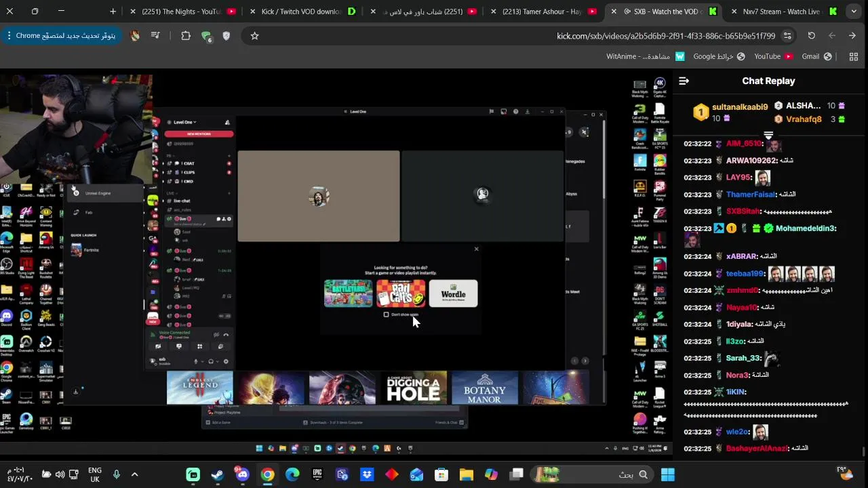Switch to Nxv7 Stream tab
The width and height of the screenshot is (868, 488).
pyautogui.click(x=783, y=12)
